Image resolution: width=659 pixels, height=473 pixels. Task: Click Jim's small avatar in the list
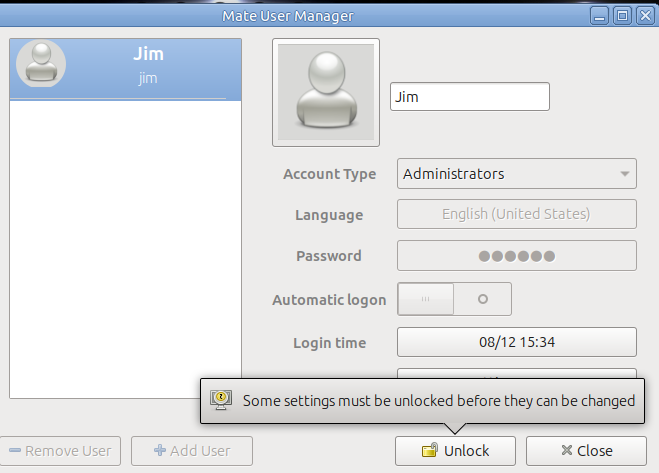[41, 64]
